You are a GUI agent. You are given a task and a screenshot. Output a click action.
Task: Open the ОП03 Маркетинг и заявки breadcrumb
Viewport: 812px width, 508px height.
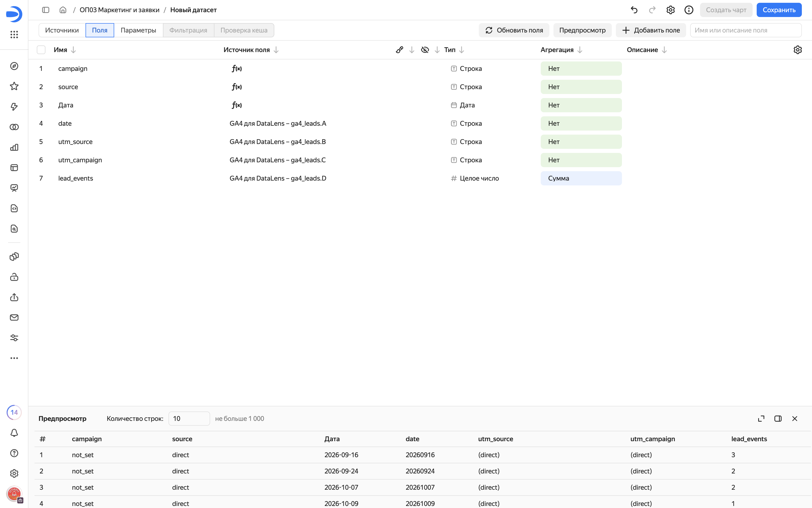click(120, 10)
